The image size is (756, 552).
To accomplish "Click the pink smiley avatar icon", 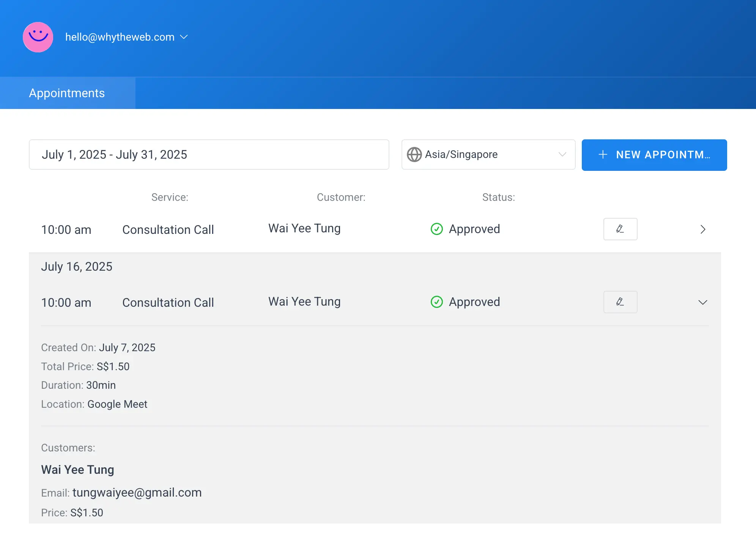I will pos(38,37).
